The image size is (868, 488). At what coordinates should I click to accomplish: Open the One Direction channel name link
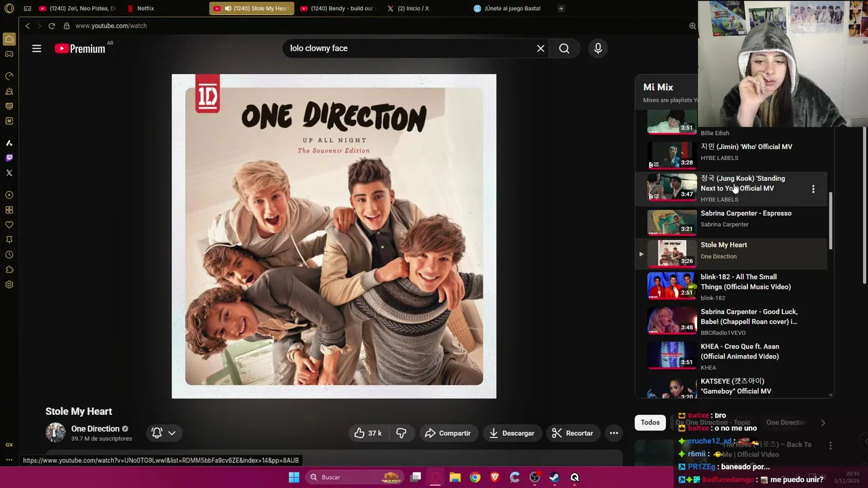[95, 428]
